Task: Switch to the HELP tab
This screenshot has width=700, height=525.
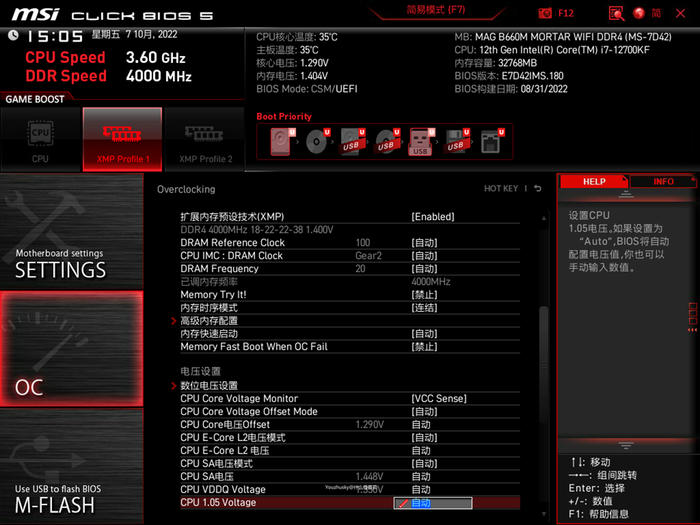Action: (594, 182)
